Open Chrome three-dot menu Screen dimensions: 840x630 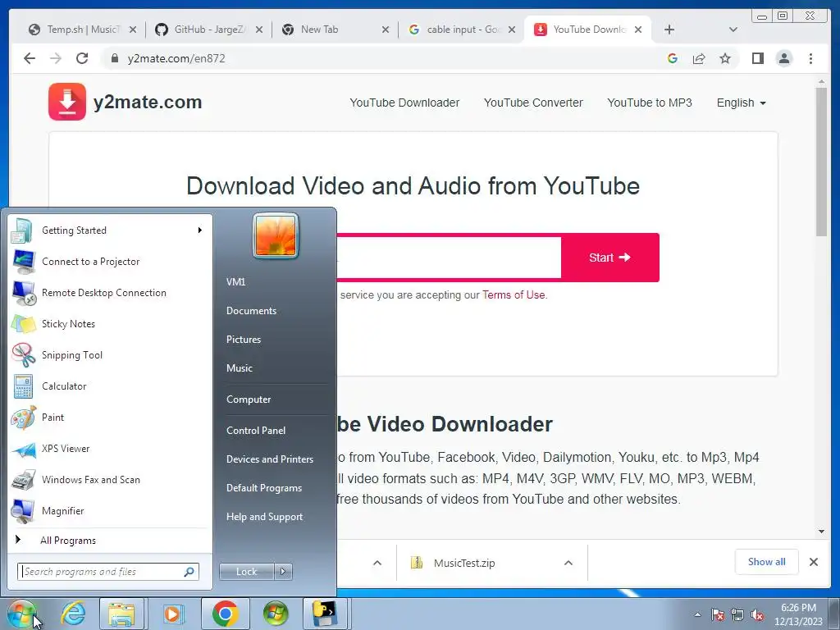point(810,58)
